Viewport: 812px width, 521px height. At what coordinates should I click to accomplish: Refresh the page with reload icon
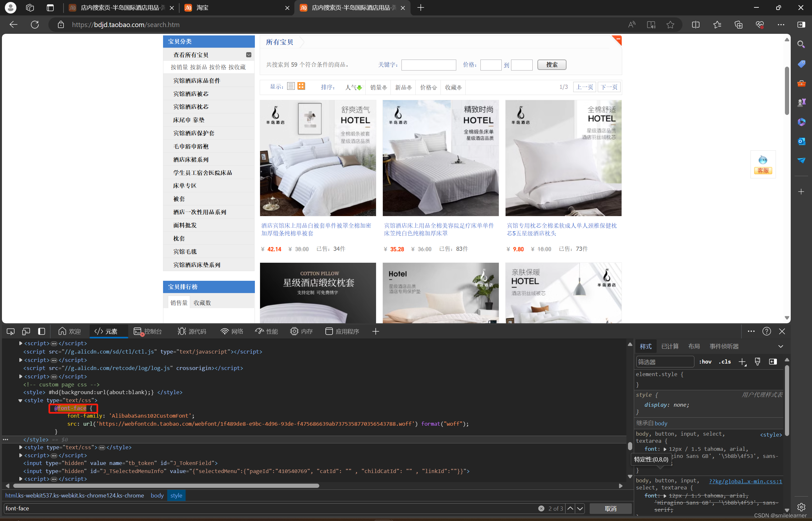(x=35, y=25)
